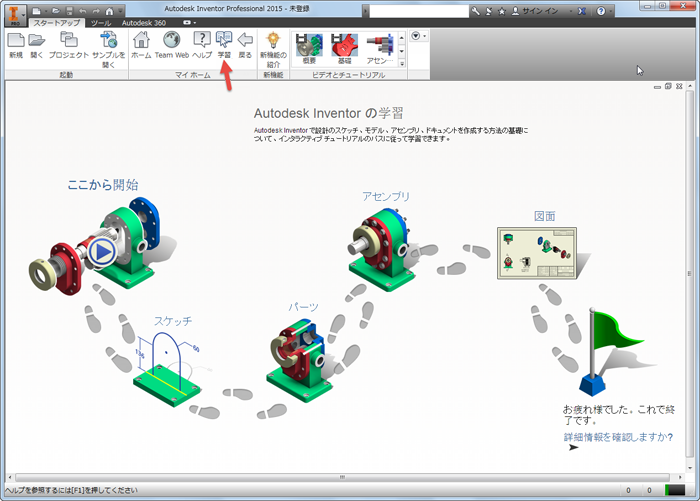Click the vertical scrollbar down arrow
The image size is (700, 501).
690,468
